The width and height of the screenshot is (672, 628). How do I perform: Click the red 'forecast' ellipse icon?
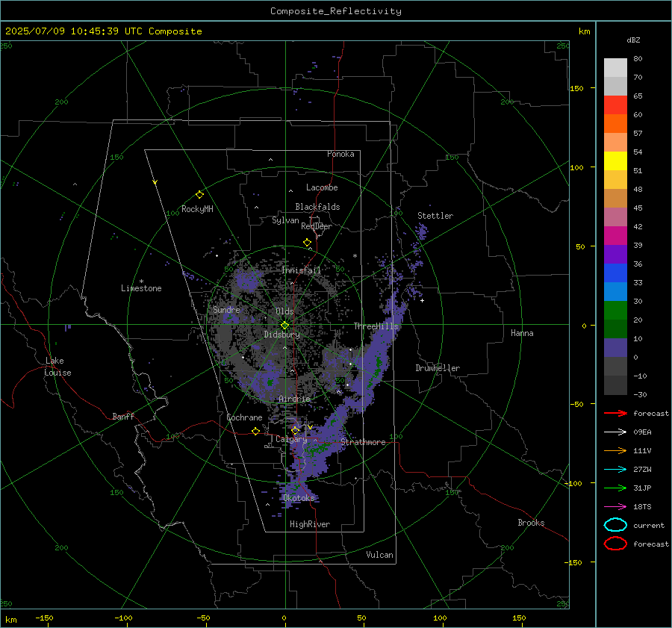pos(615,544)
